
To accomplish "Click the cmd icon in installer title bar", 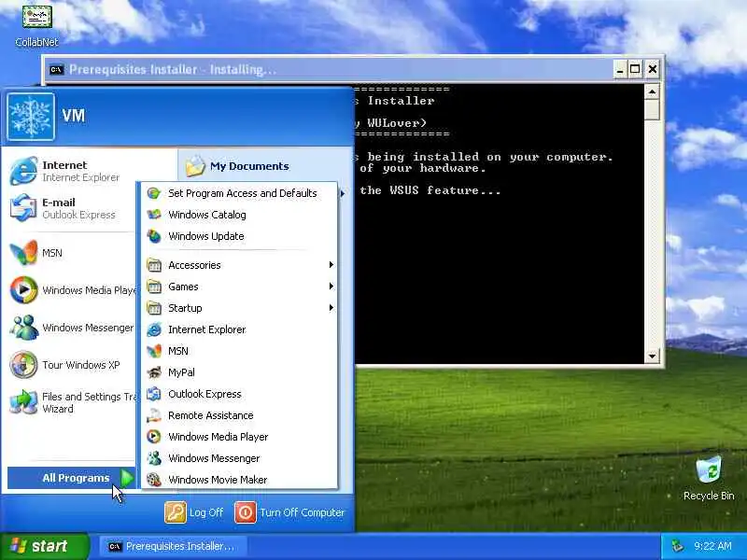I will point(56,69).
